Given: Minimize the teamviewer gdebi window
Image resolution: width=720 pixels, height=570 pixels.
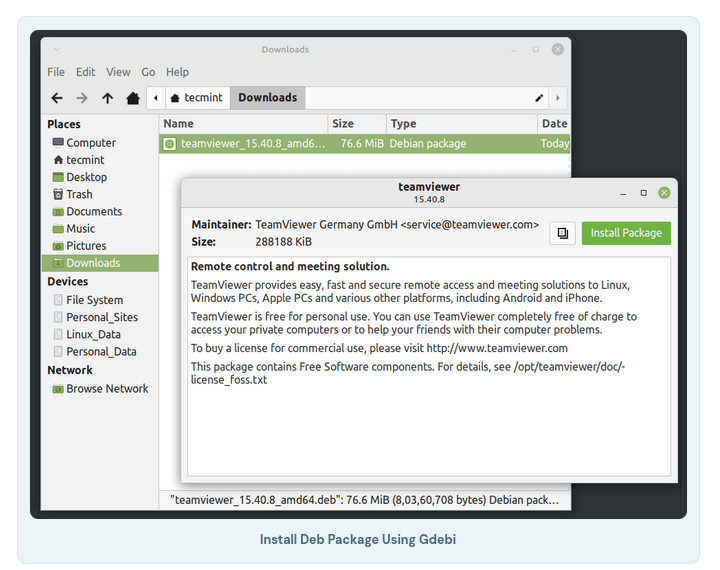Looking at the screenshot, I should [x=623, y=193].
